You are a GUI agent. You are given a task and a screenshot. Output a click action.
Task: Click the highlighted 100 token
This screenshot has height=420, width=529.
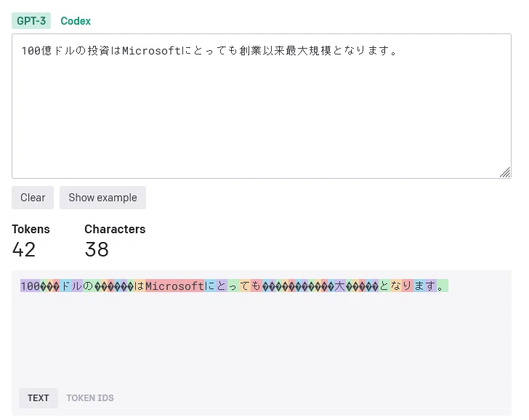point(30,286)
